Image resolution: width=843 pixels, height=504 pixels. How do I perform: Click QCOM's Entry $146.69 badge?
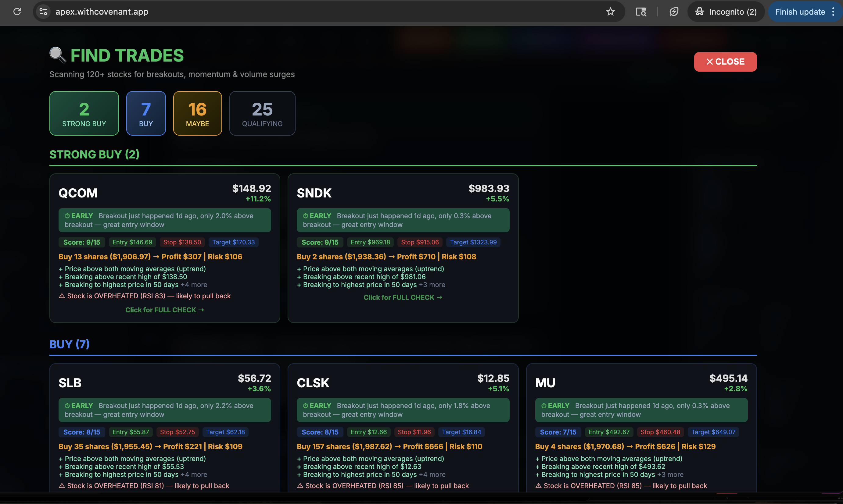(x=132, y=242)
